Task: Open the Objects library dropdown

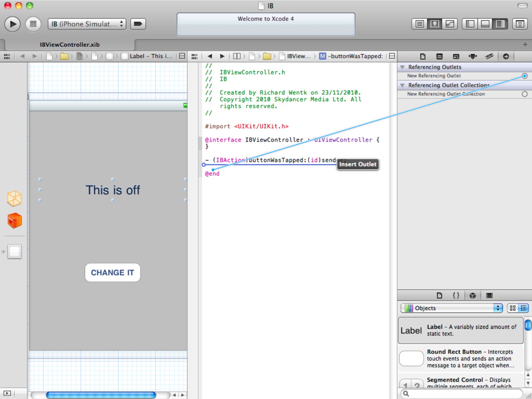Action: [x=452, y=308]
